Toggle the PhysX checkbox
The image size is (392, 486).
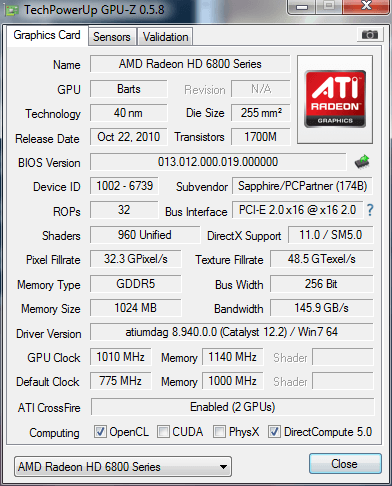[x=219, y=432]
